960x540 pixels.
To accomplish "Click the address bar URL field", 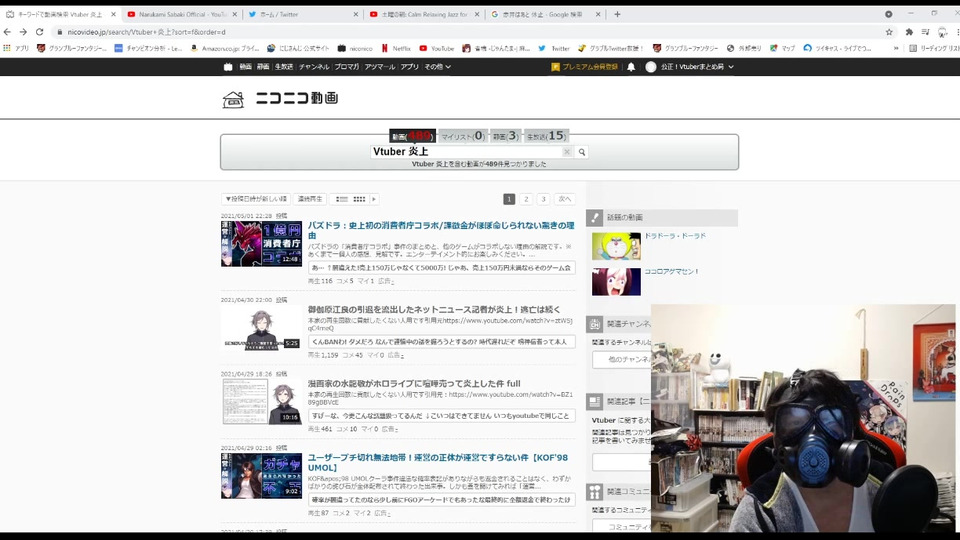I will [x=465, y=32].
